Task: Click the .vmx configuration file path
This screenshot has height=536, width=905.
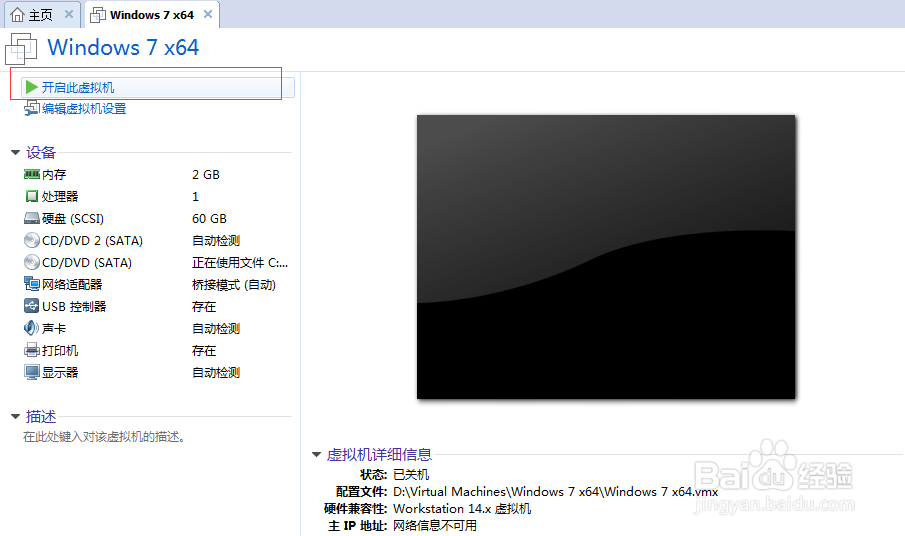Action: [555, 492]
